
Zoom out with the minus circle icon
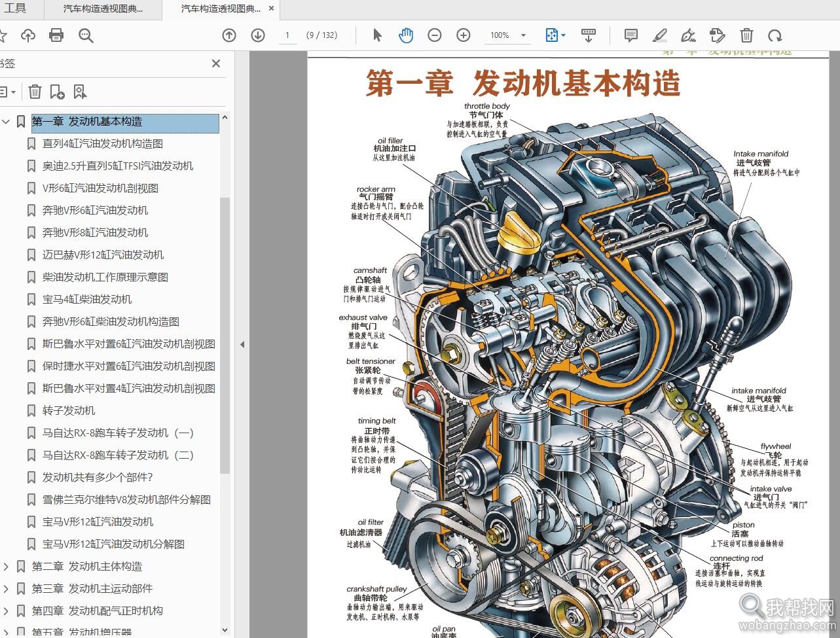click(435, 35)
